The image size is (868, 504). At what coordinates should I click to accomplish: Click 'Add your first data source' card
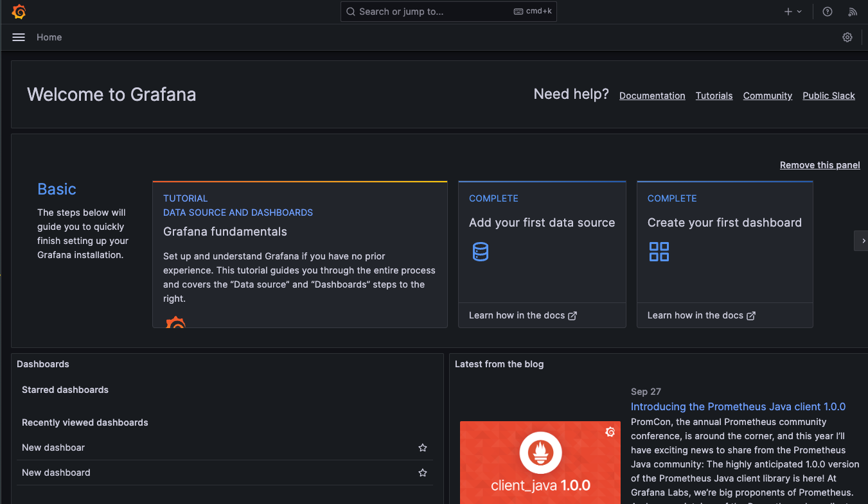(x=542, y=254)
